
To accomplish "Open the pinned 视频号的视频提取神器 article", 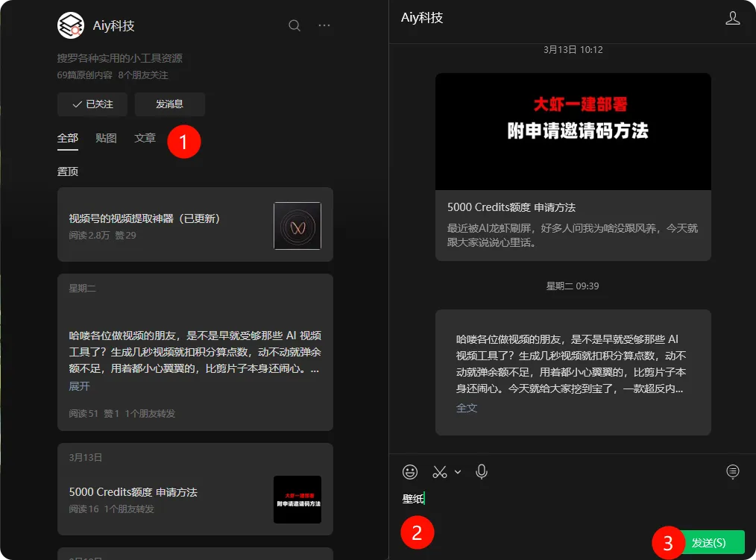I will (195, 224).
